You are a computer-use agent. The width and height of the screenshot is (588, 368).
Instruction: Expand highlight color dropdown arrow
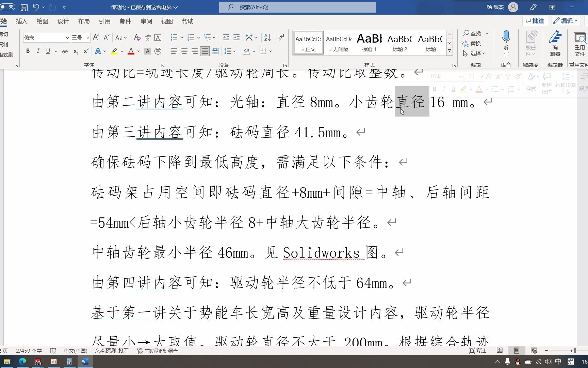pos(122,51)
